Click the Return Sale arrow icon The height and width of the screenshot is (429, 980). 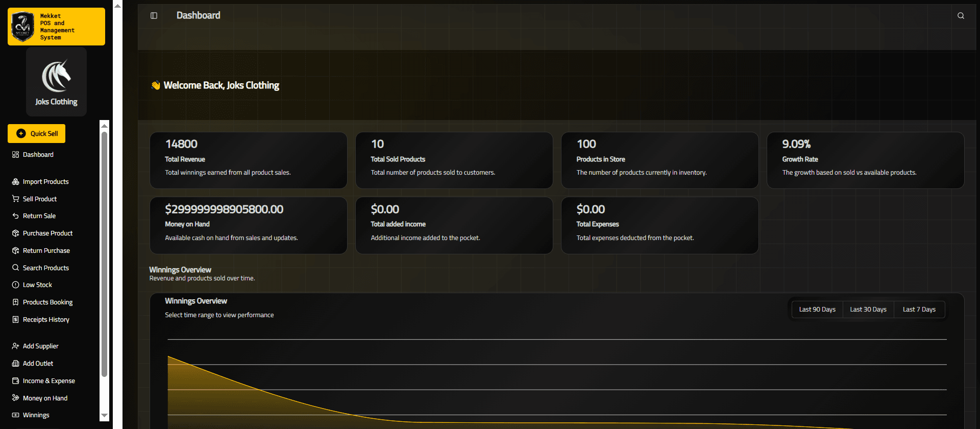pos(16,216)
